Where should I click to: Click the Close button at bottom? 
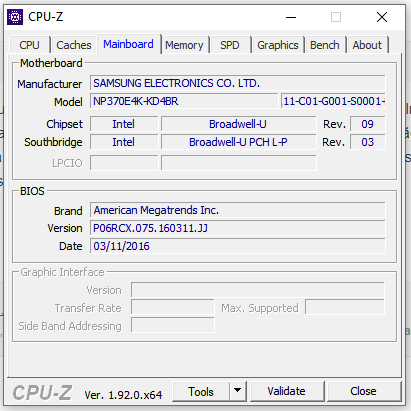coord(363,391)
